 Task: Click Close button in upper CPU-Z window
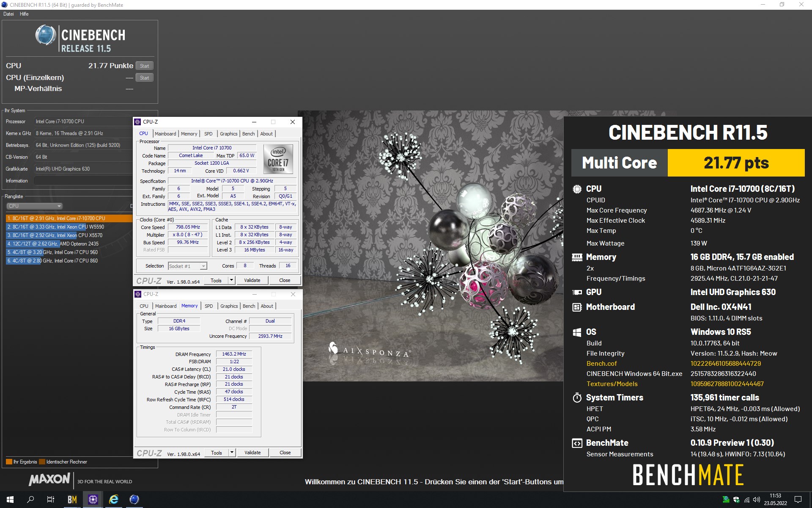click(285, 280)
